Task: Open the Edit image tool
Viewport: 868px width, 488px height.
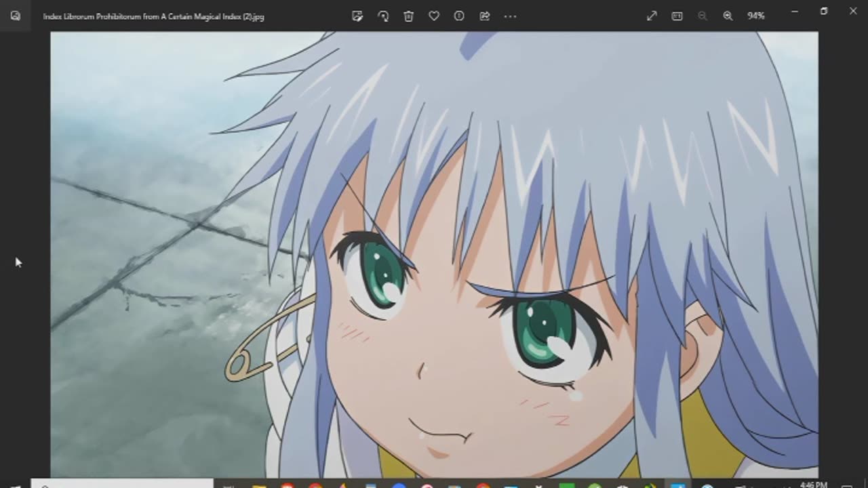Action: pyautogui.click(x=357, y=16)
